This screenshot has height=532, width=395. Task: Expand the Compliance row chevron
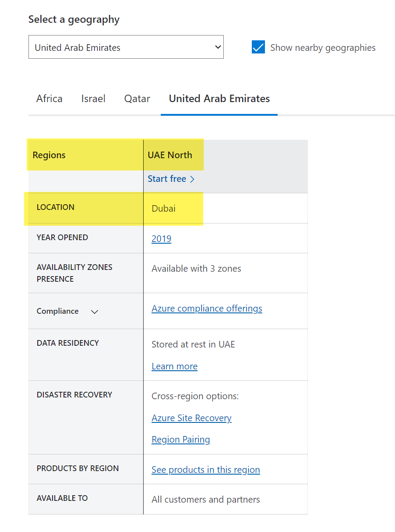tap(95, 312)
